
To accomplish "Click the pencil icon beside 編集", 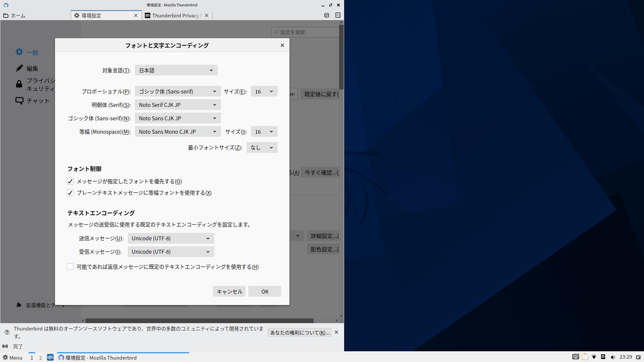I will point(19,68).
